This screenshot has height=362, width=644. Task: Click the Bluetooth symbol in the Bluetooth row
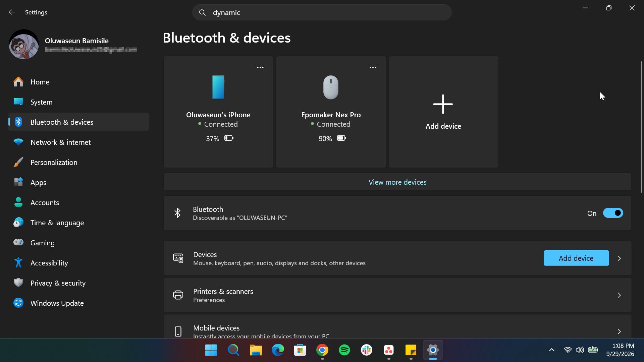[x=177, y=213]
